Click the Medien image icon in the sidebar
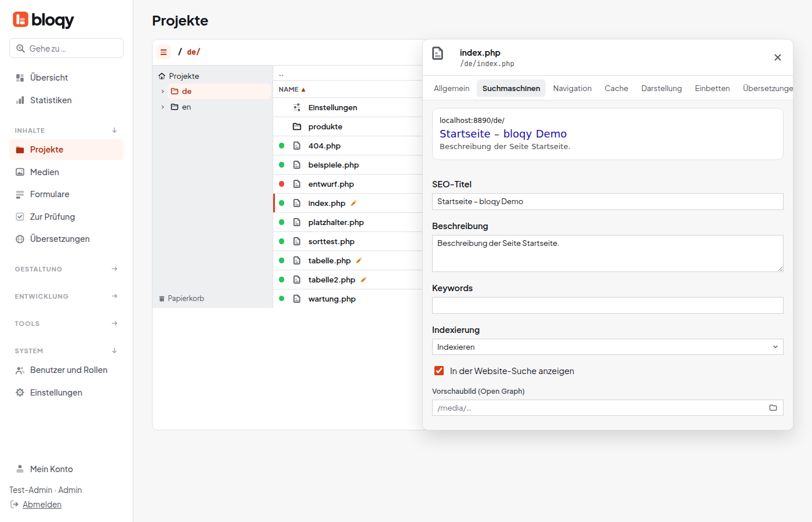Viewport: 812px width, 522px height. click(20, 172)
